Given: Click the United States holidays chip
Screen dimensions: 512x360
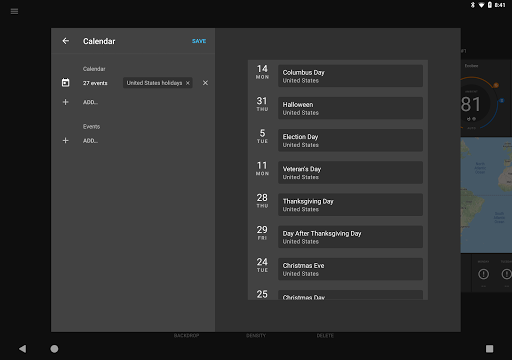Looking at the screenshot, I should click(154, 83).
